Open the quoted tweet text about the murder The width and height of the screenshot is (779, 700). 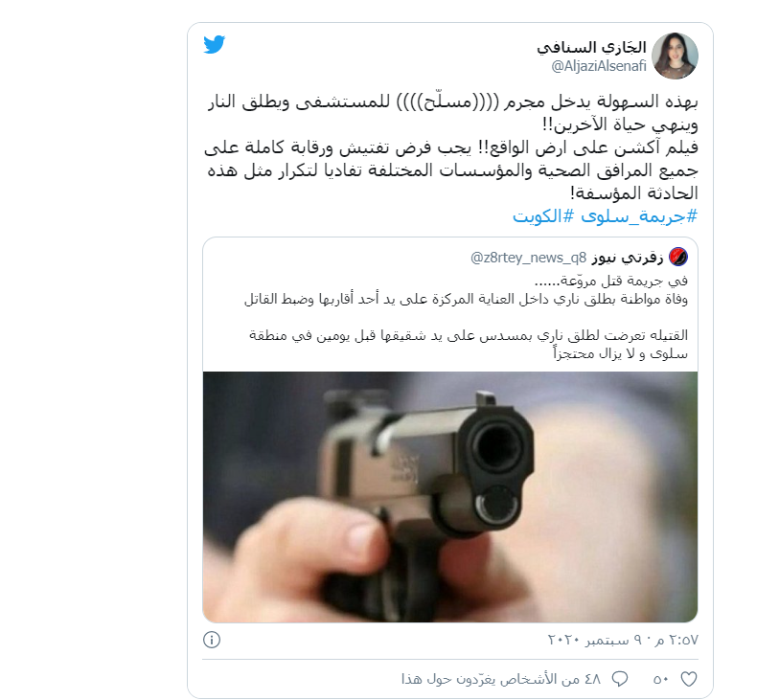pyautogui.click(x=466, y=317)
